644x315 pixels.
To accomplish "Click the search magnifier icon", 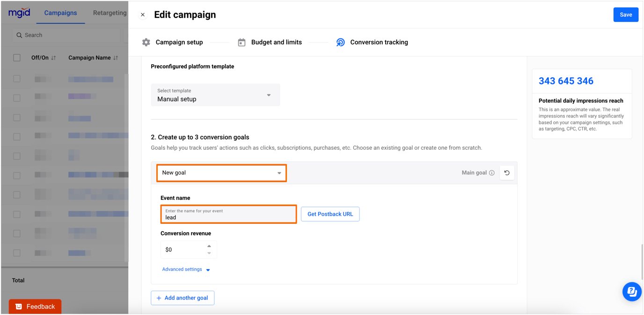I will tap(19, 35).
